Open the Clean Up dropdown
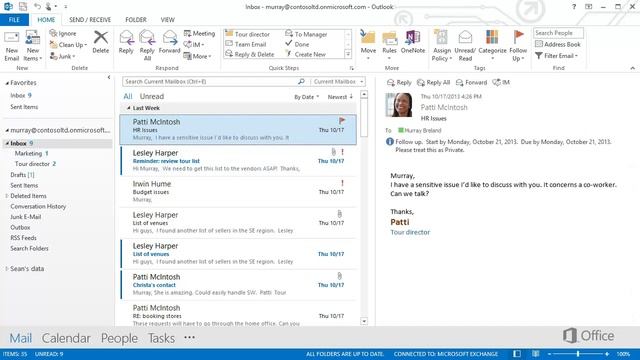This screenshot has width=640, height=360. (x=68, y=44)
